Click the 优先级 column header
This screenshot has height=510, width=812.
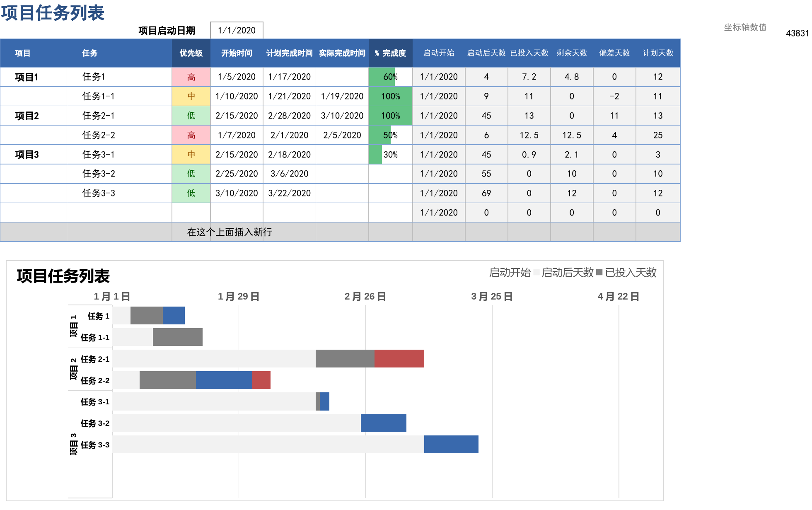coord(191,53)
